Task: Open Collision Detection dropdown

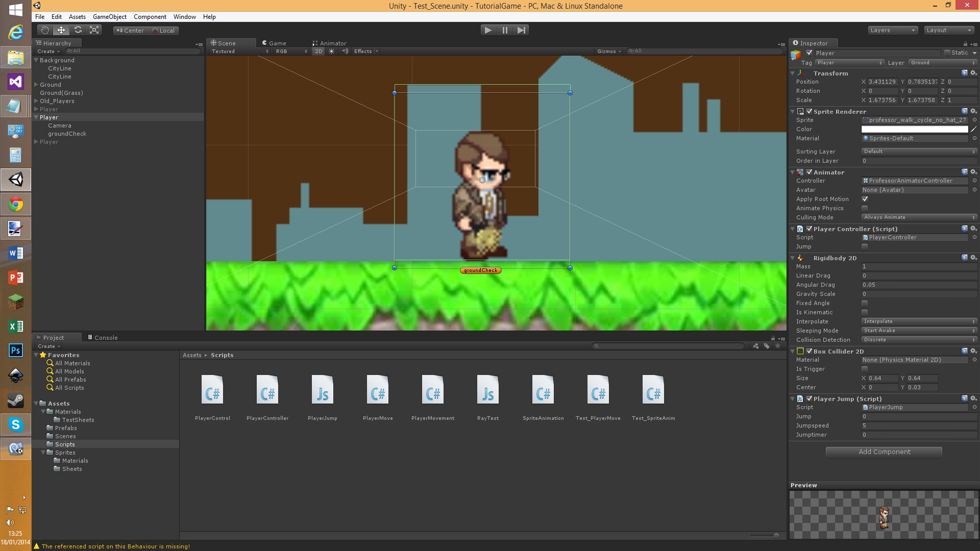Action: coord(919,340)
